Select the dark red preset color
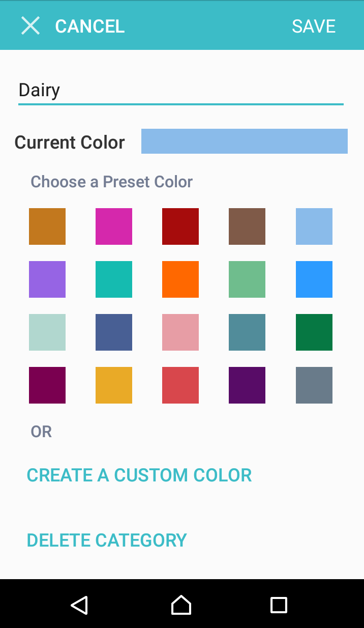Image resolution: width=364 pixels, height=628 pixels. (x=180, y=226)
